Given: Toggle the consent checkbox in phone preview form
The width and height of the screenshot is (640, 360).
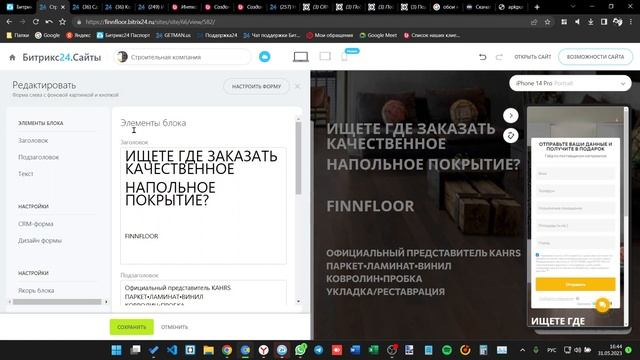Looking at the screenshot, I should 538,255.
